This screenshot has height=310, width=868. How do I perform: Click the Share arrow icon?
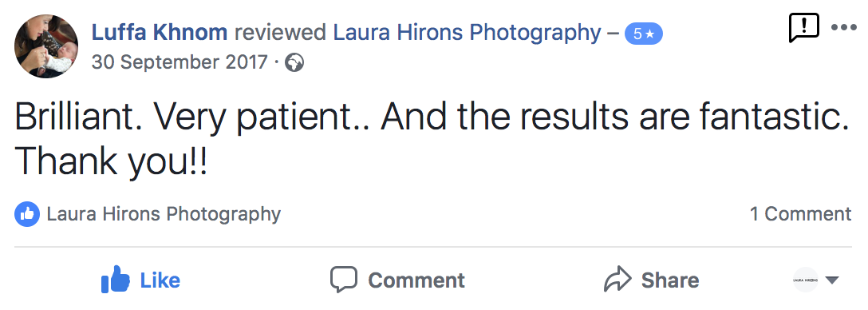(617, 279)
